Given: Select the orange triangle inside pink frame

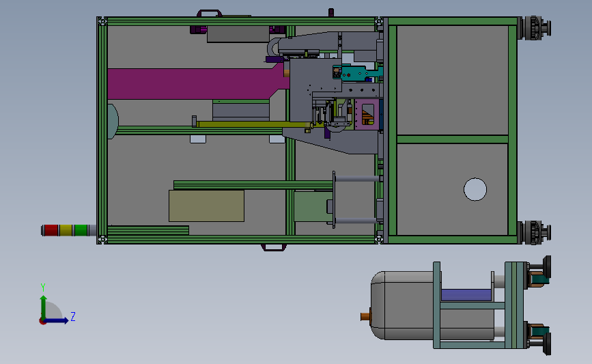Looking at the screenshot, I should (x=367, y=114).
